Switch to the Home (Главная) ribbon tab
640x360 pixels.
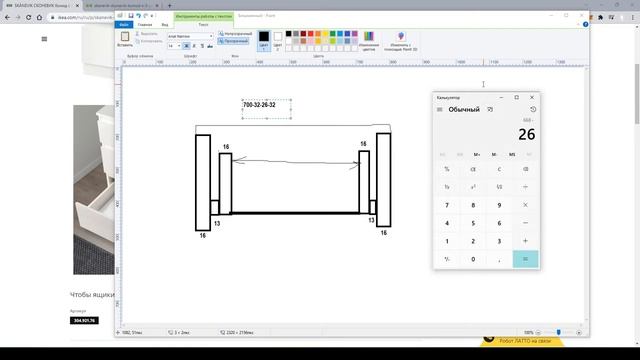point(145,25)
